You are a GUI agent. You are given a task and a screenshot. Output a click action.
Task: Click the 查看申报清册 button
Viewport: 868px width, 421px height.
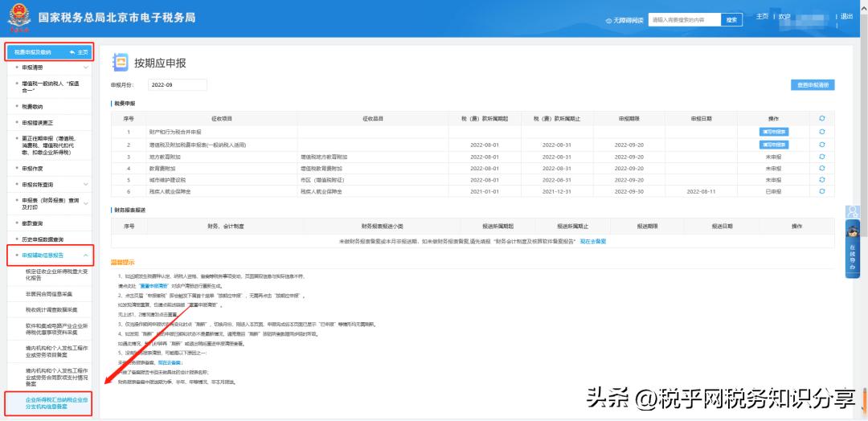813,84
